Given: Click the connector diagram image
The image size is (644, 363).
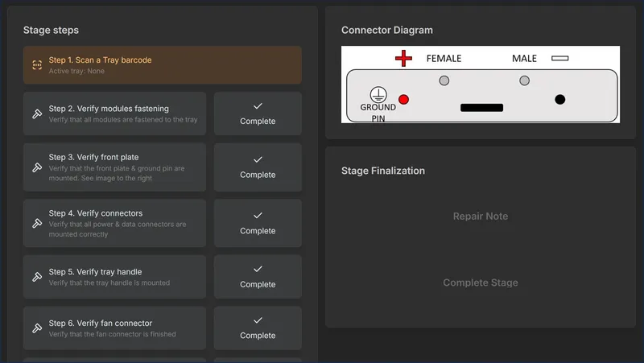Looking at the screenshot, I should (x=480, y=85).
